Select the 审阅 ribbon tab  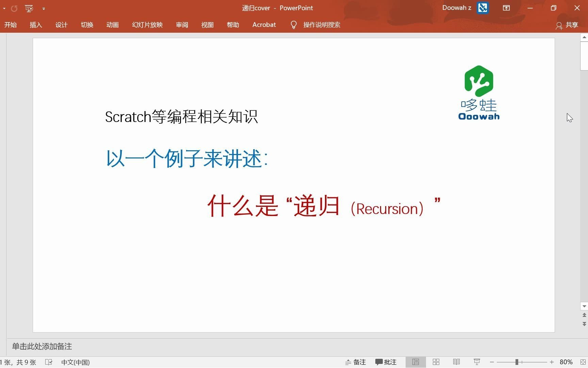[182, 25]
